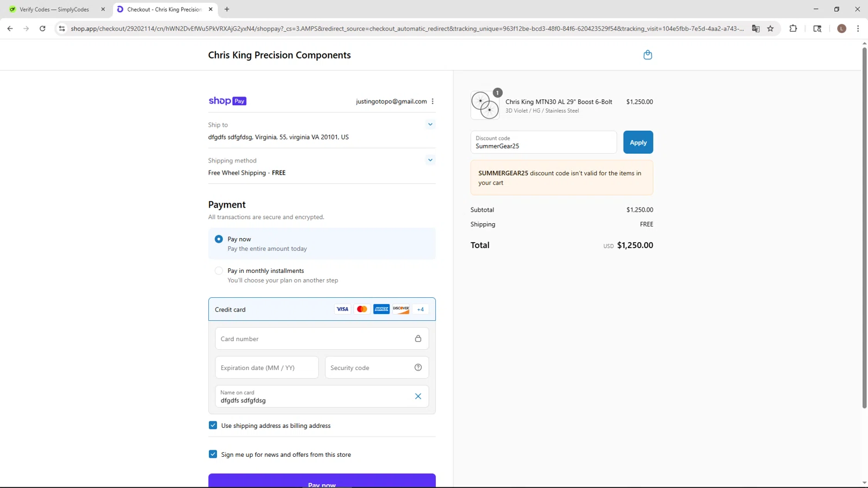Viewport: 868px width, 488px height.
Task: Bookmark this checkout page
Action: (x=771, y=28)
